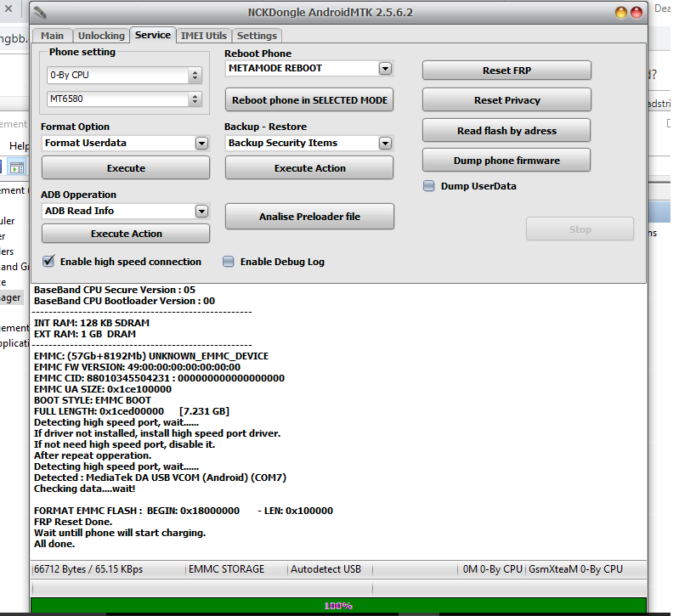Expand the Format Userdata dropdown
This screenshot has height=616, width=696.
pos(201,143)
